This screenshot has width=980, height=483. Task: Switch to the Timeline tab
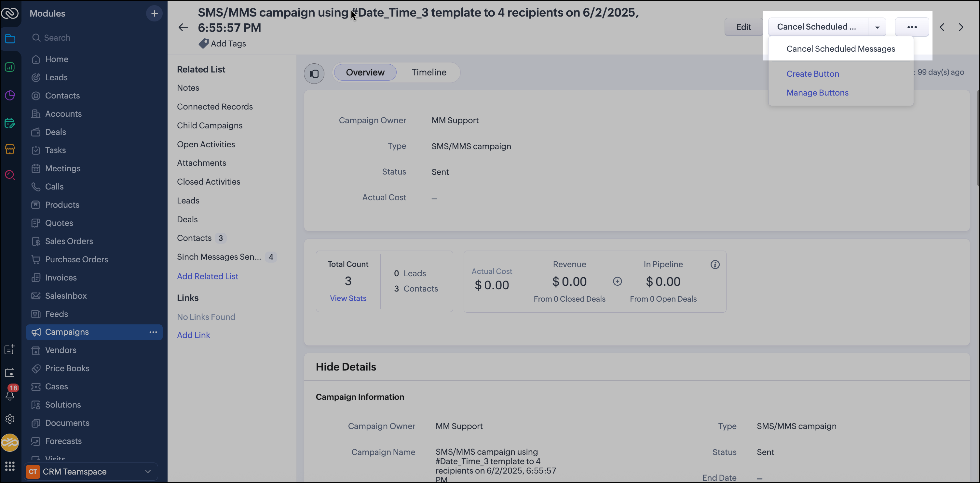(x=429, y=72)
